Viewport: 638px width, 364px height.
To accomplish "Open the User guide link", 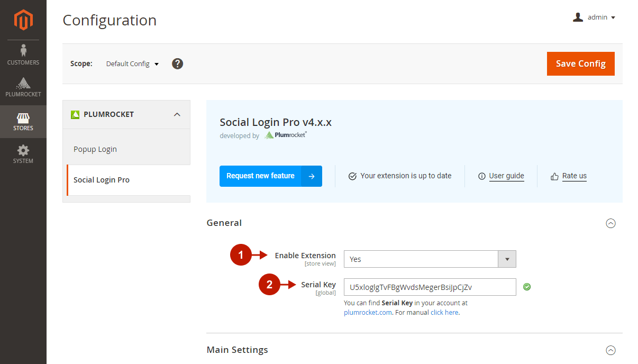I will (506, 176).
